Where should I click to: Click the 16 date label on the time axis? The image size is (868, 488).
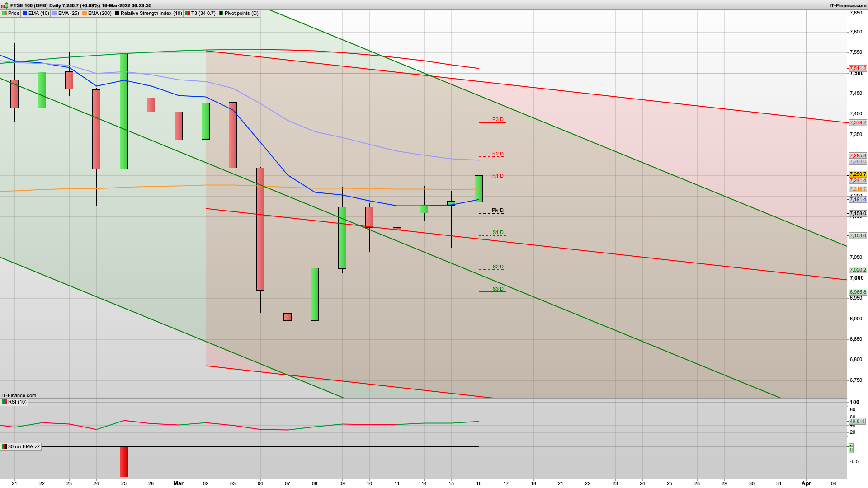tap(479, 483)
